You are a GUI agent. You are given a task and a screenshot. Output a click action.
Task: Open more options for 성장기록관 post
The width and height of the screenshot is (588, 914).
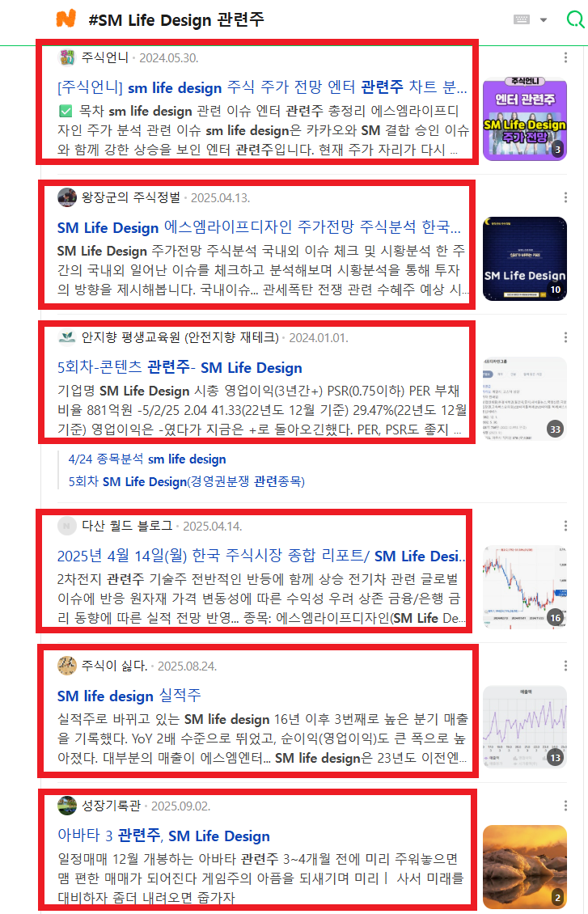[565, 806]
